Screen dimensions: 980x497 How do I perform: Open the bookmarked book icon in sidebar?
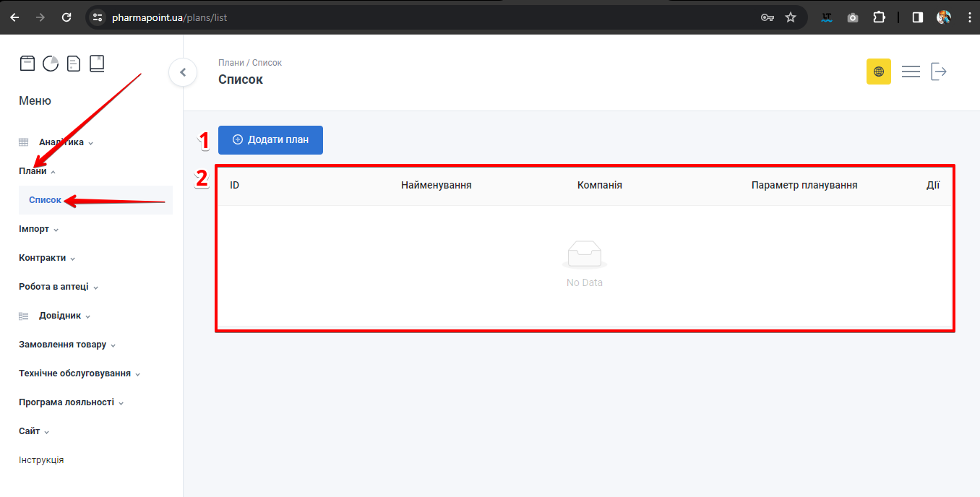[x=97, y=64]
